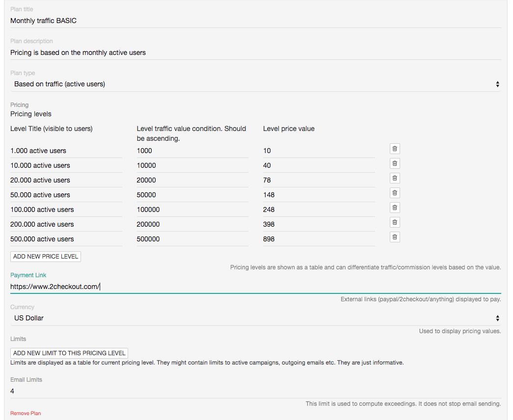Edit level title '10.000 active users'

pyautogui.click(x=66, y=165)
